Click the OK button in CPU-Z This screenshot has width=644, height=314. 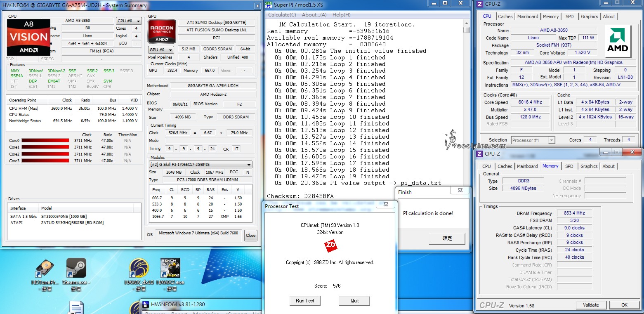tap(624, 305)
